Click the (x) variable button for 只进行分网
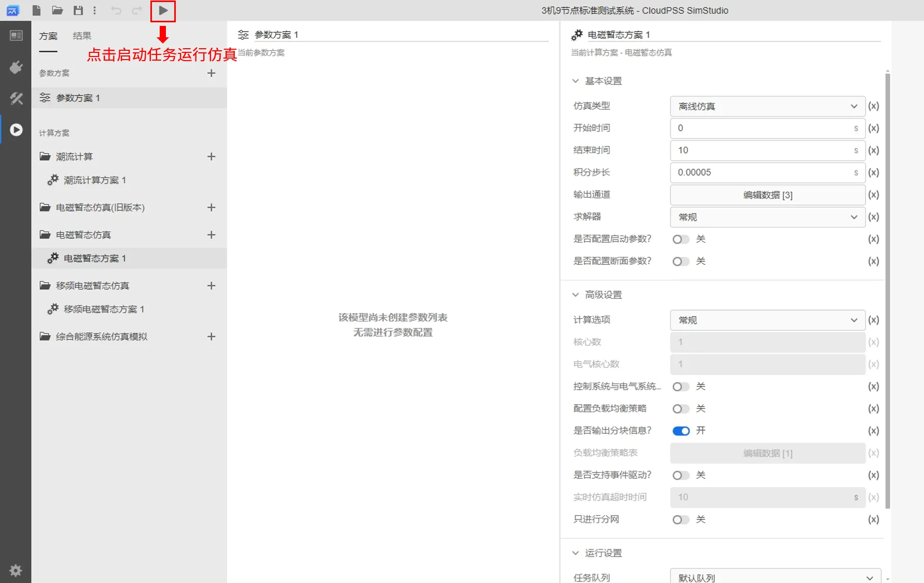 point(874,519)
